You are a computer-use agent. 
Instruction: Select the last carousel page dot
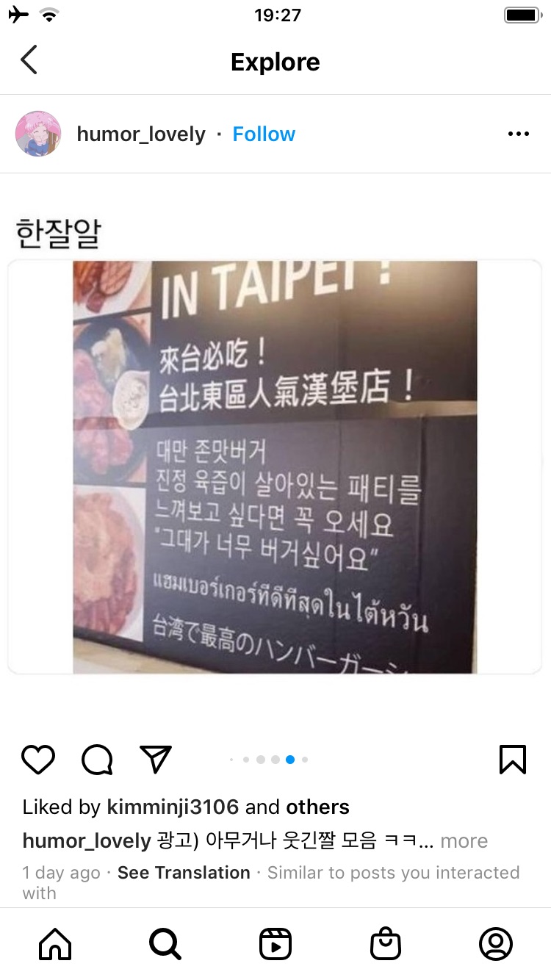(x=305, y=760)
